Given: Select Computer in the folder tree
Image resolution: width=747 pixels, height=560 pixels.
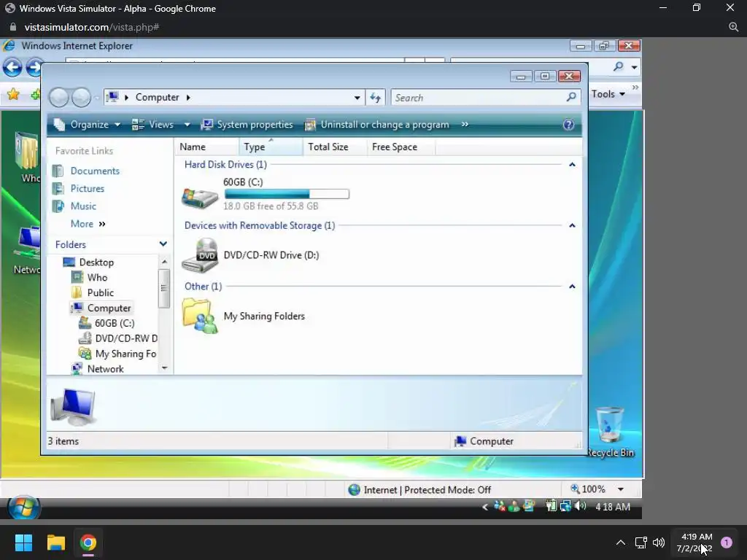Looking at the screenshot, I should tap(109, 308).
